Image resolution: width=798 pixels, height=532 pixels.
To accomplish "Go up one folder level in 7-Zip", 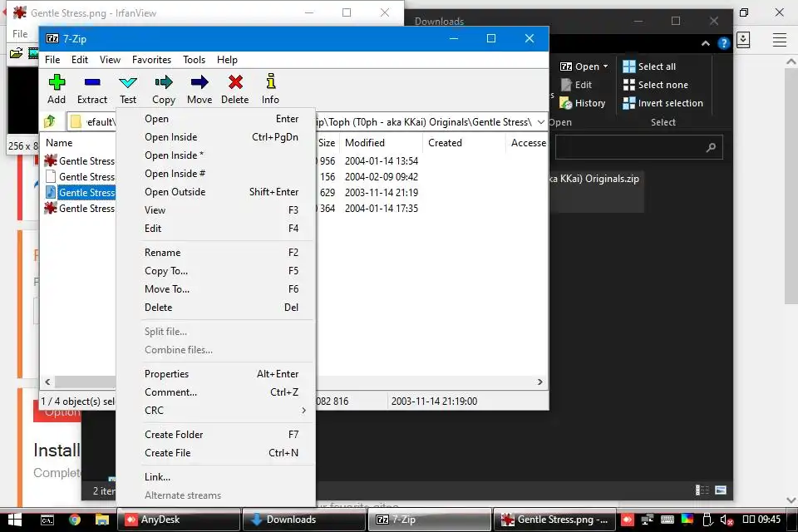I will [50, 121].
